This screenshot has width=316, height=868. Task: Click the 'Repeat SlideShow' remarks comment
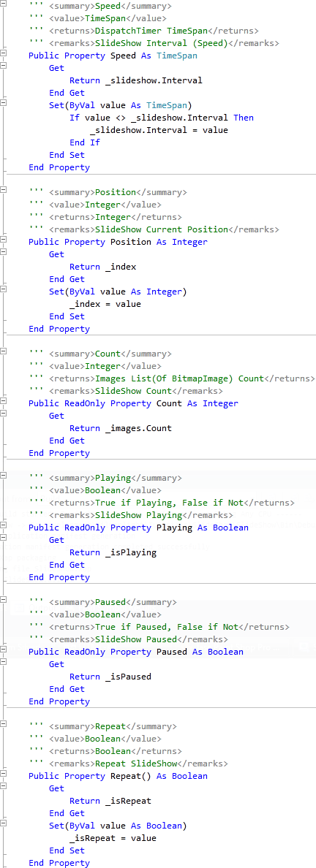[136, 763]
